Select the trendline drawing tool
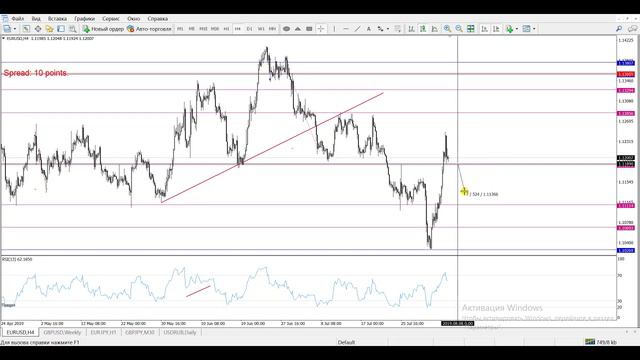Viewport: 640px width, 360px height. click(x=358, y=29)
